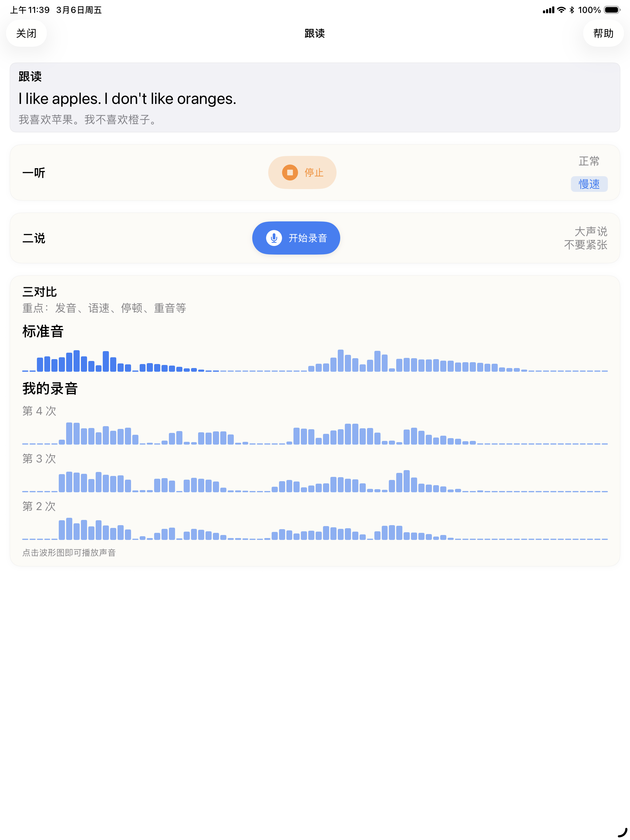
Task: Check the battery icon in status bar
Action: 612,10
